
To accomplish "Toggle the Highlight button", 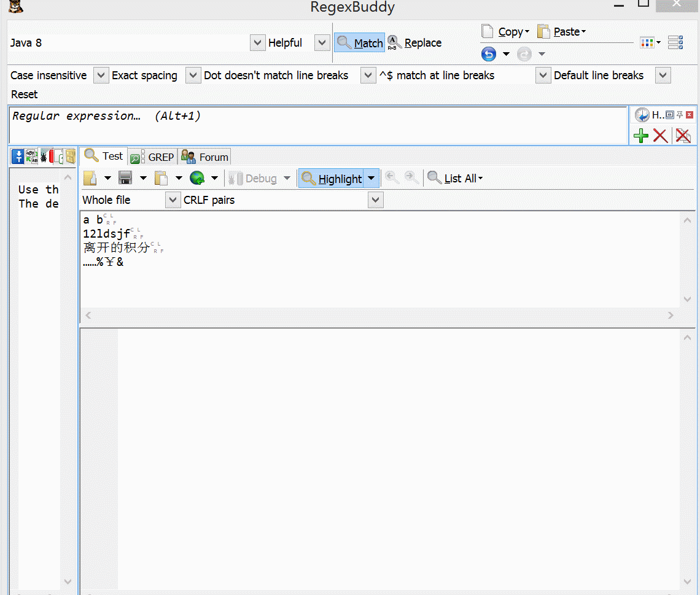I will [331, 179].
